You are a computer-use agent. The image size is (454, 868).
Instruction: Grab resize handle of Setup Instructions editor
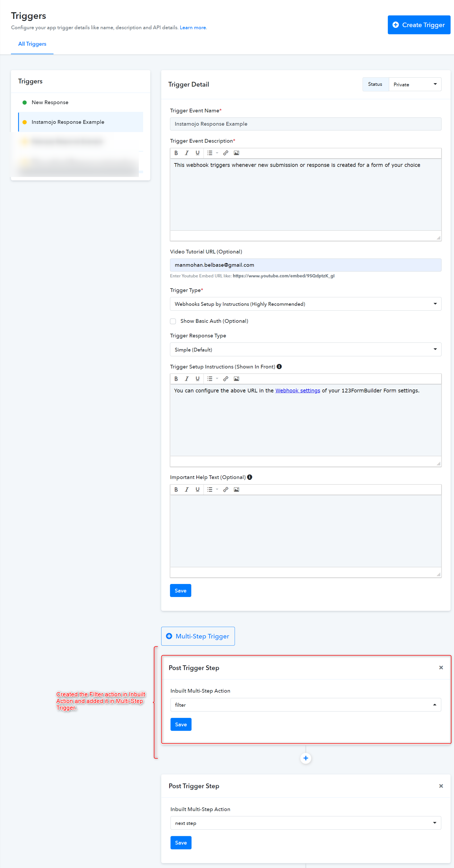439,464
